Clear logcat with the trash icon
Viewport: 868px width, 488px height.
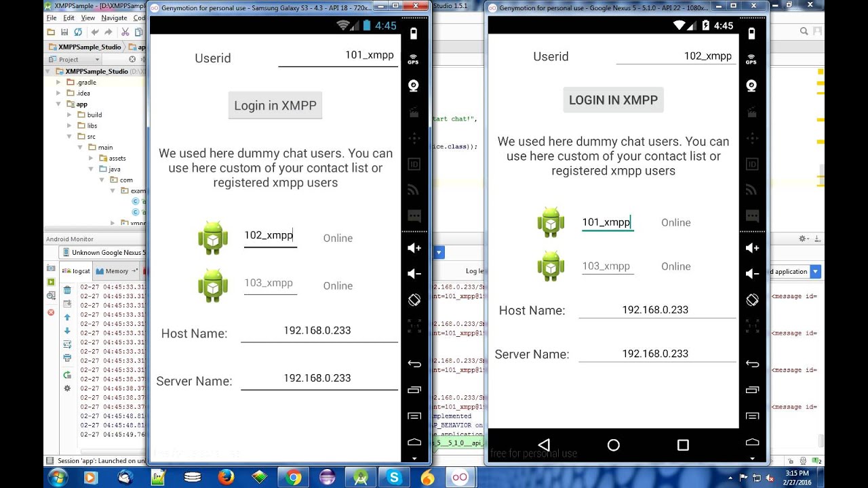[67, 290]
